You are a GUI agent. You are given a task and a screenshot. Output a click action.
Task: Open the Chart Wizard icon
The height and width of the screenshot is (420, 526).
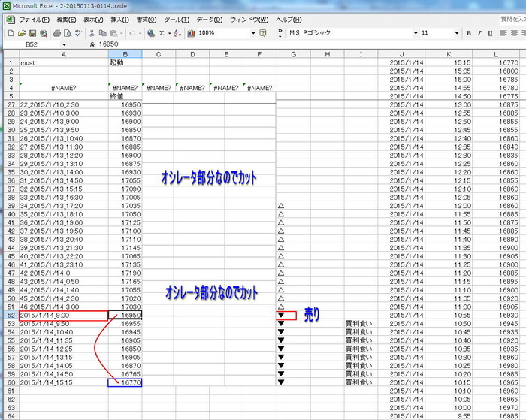[191, 33]
